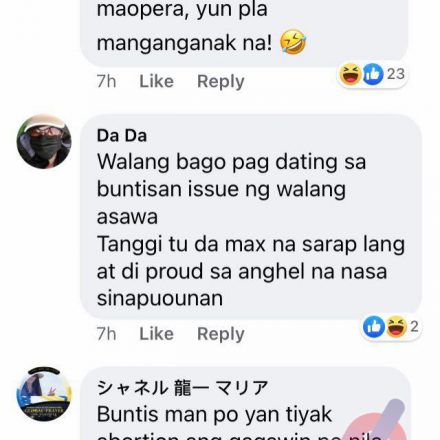Click the 7h timestamp under the top comment
The image size is (440, 440).
point(106,81)
